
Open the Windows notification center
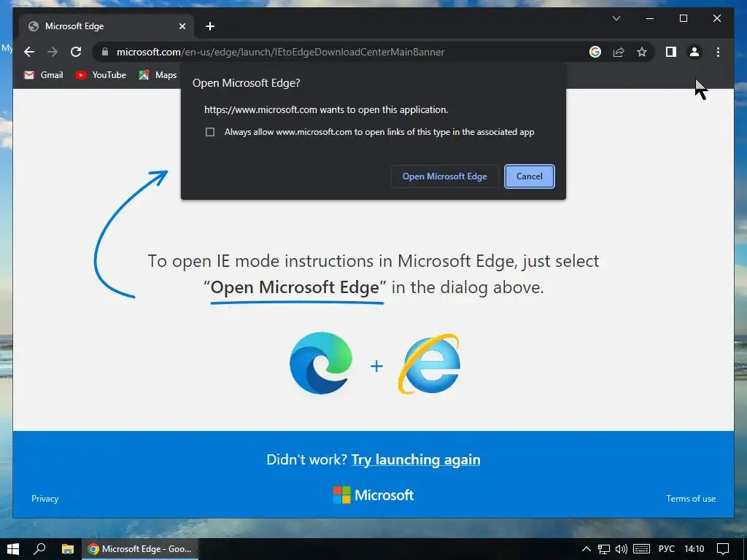pos(723,549)
